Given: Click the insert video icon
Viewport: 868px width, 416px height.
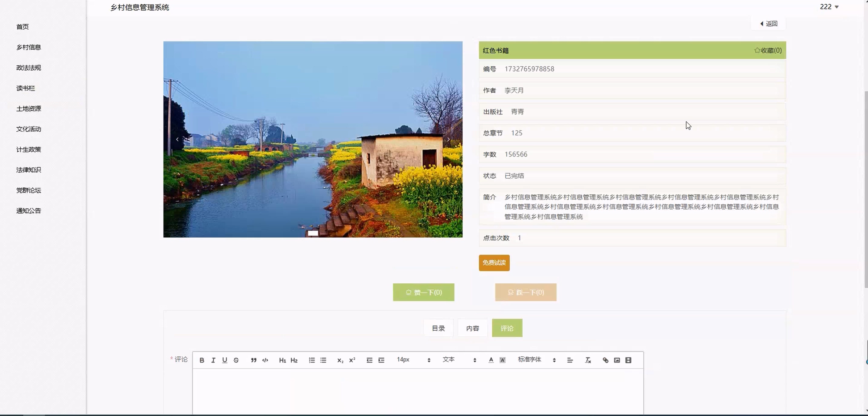Looking at the screenshot, I should point(628,360).
